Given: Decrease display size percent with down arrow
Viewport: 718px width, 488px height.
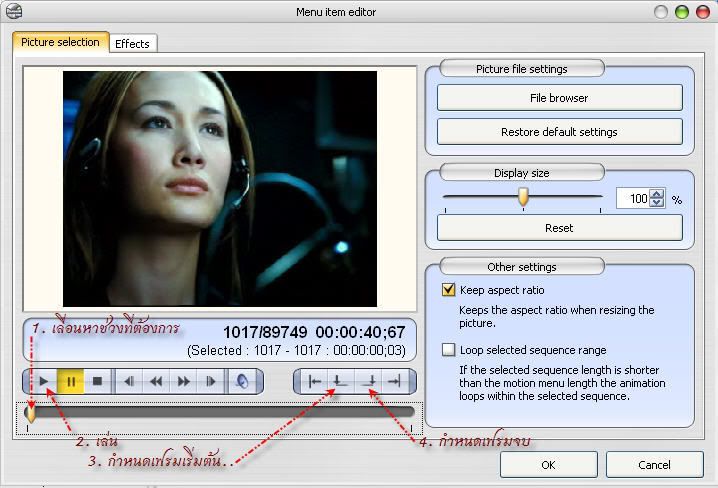Looking at the screenshot, I should pos(657,202).
